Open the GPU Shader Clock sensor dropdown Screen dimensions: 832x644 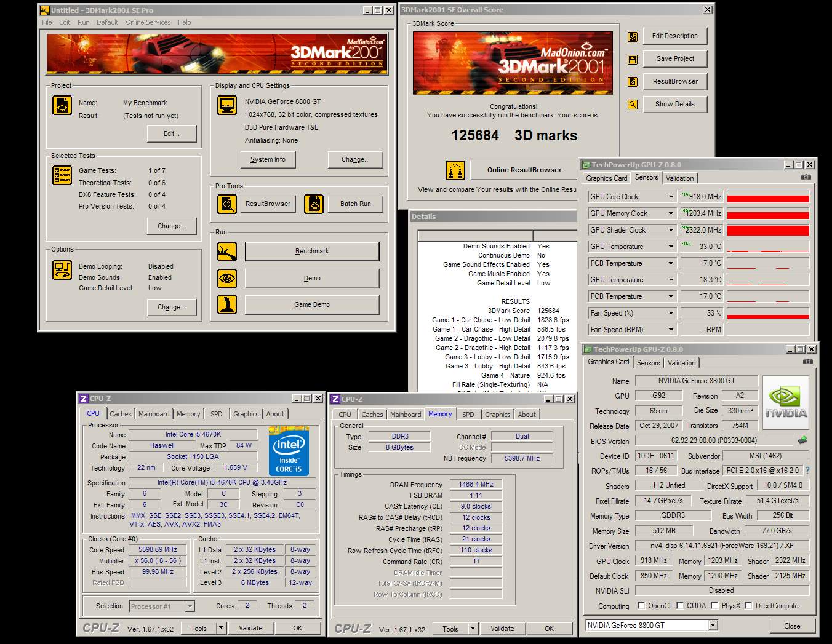coord(671,230)
